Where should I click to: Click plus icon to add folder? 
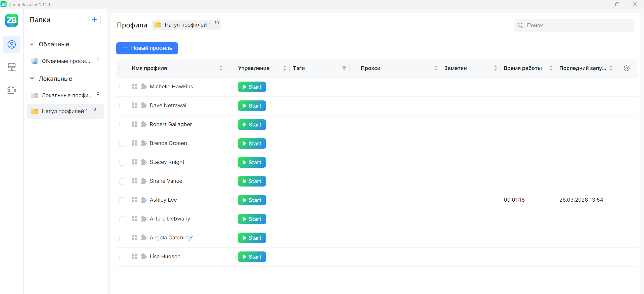tap(94, 20)
